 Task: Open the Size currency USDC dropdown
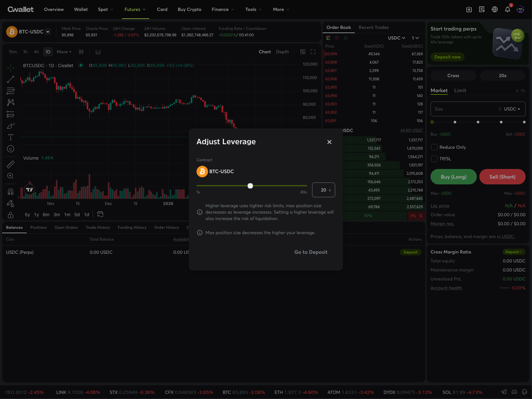512,109
